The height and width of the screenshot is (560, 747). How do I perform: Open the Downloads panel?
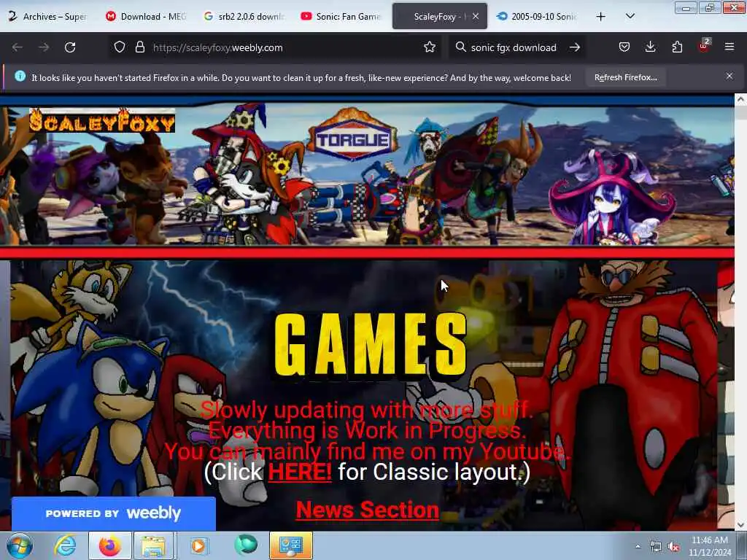(x=650, y=47)
